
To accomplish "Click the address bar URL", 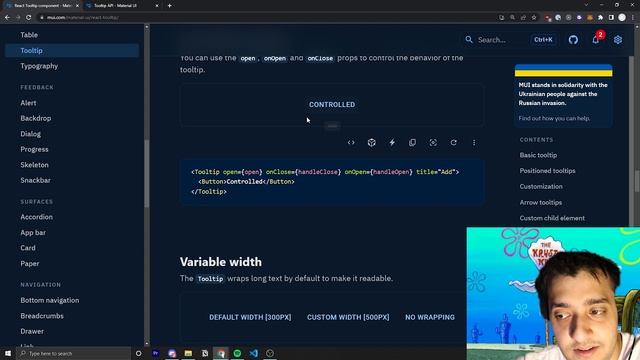I will [x=82, y=18].
